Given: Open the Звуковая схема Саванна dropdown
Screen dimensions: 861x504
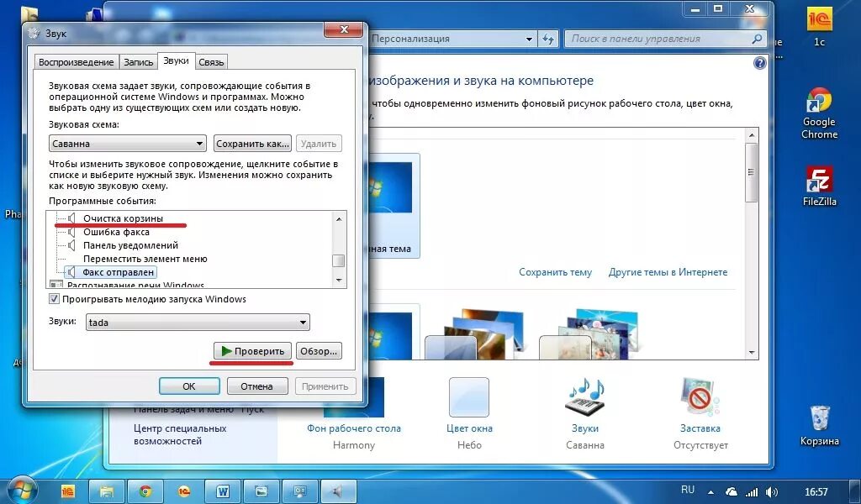Looking at the screenshot, I should pyautogui.click(x=128, y=144).
